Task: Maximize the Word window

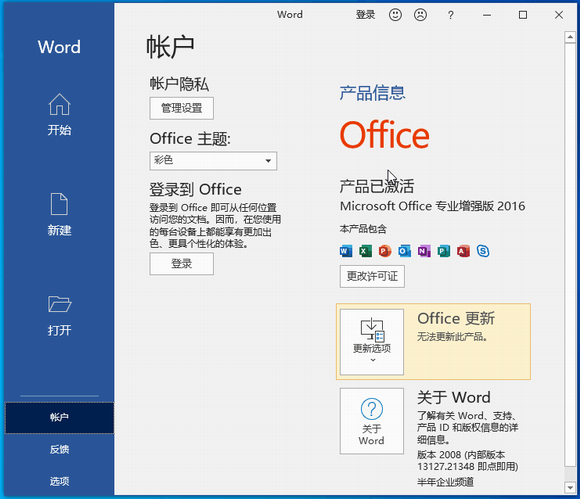Action: click(523, 15)
